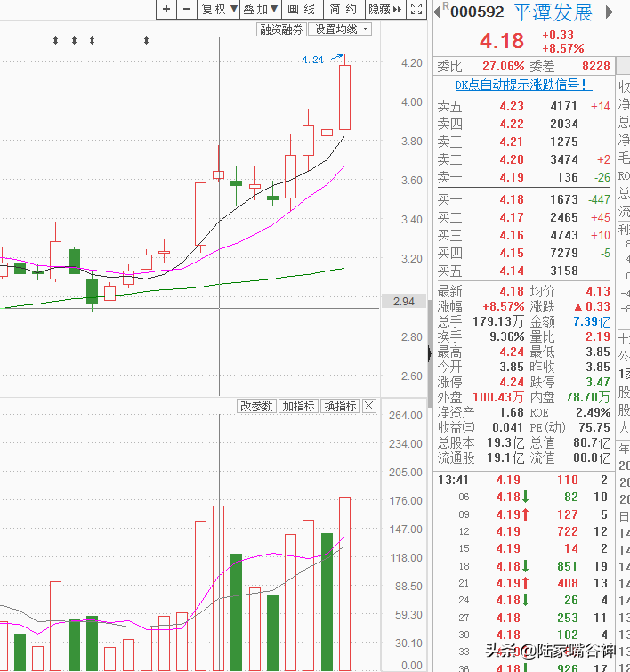
Task: Click 换手 value 9.36%
Action: pos(507,336)
